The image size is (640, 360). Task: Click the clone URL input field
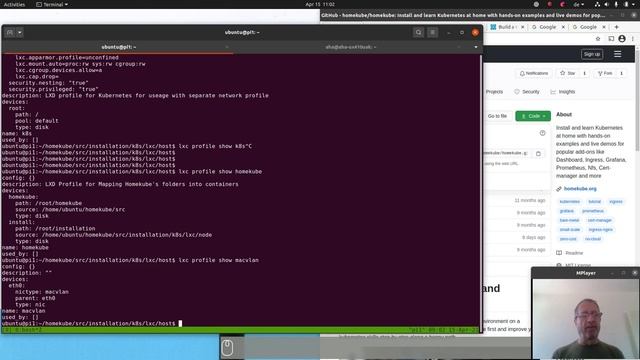[507, 153]
